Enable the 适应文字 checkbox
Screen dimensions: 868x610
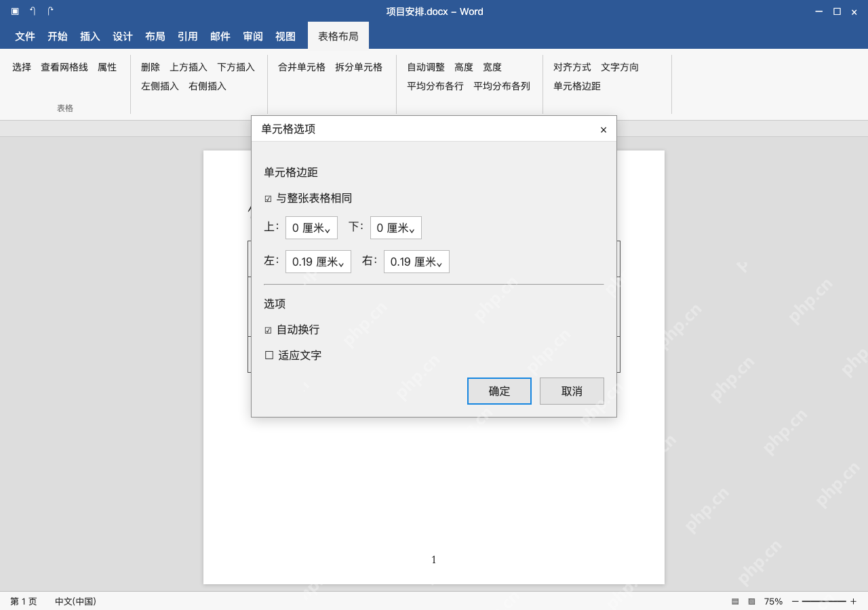click(269, 355)
